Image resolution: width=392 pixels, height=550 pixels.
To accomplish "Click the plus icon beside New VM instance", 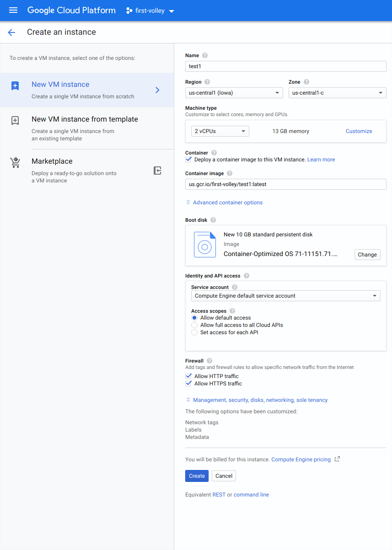I will pyautogui.click(x=15, y=85).
